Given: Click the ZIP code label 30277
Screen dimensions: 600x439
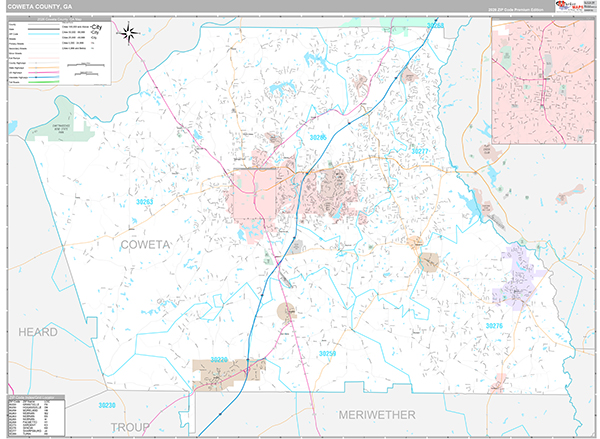Looking at the screenshot, I should click(420, 151).
